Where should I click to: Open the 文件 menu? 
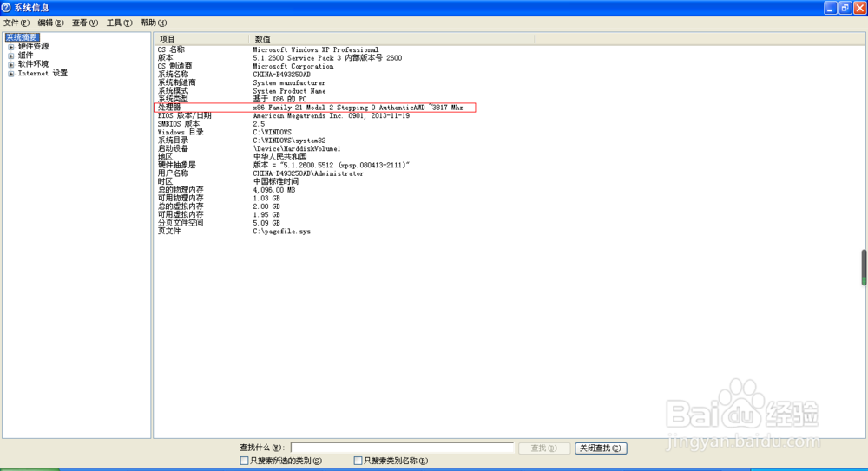pos(16,23)
